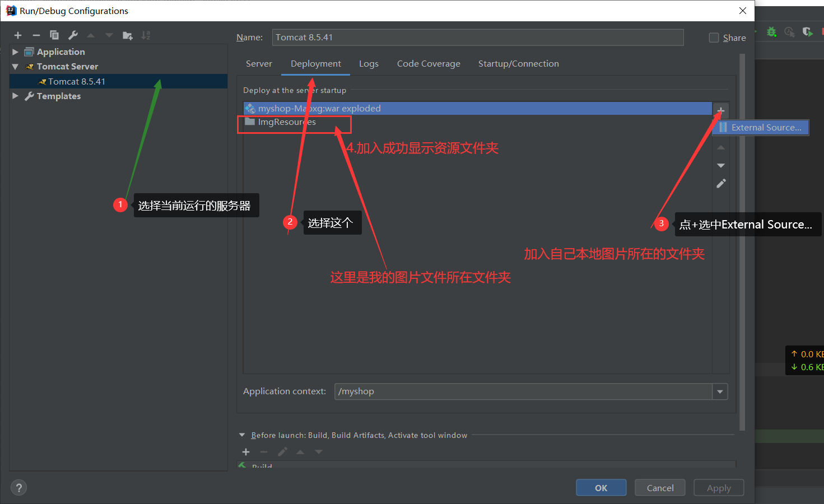Select myshop war exploded artifact row
This screenshot has height=504, width=824.
click(x=478, y=109)
